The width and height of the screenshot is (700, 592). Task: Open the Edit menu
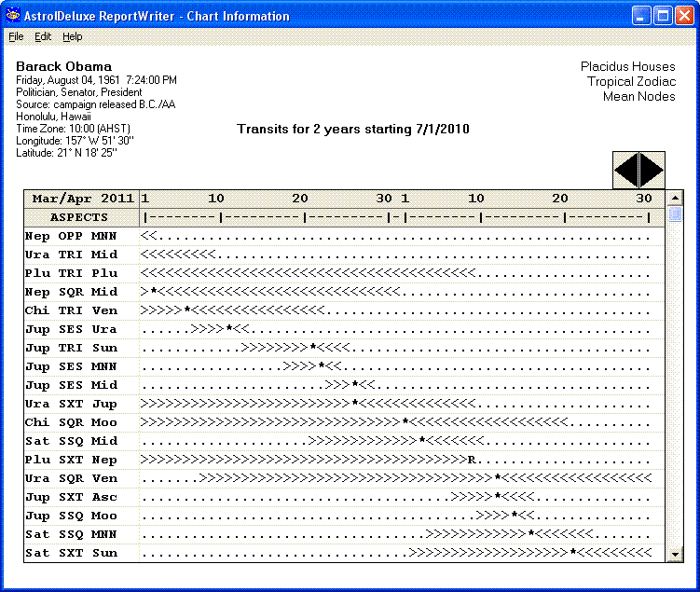coord(43,36)
